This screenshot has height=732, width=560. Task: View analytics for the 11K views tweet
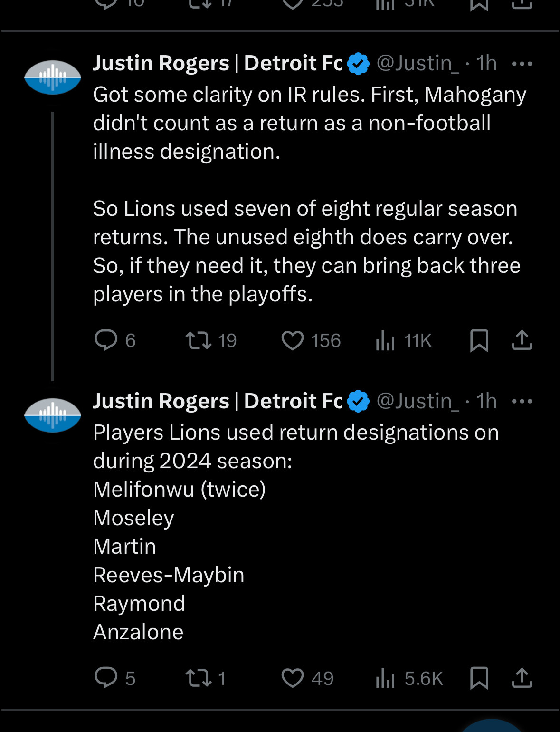pos(385,340)
